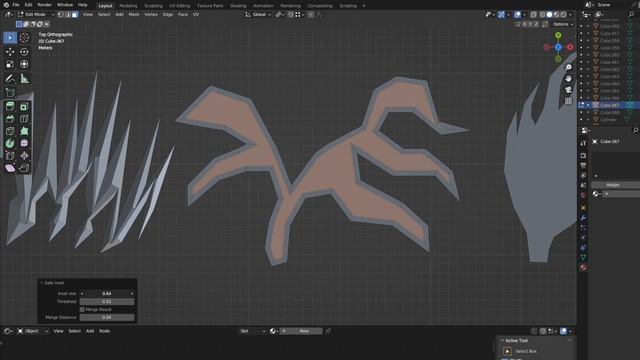Click the pan hand viewport icon
Viewport: 640px width, 360px height.
pyautogui.click(x=568, y=78)
